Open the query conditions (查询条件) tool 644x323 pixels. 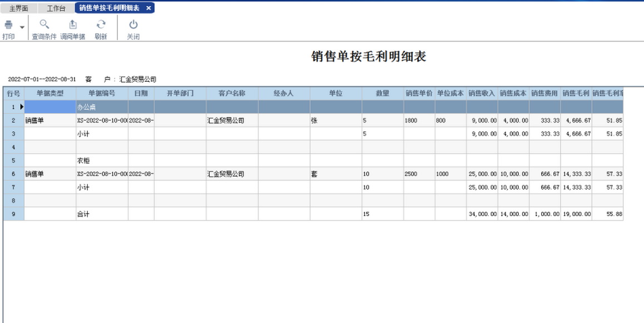pos(44,25)
